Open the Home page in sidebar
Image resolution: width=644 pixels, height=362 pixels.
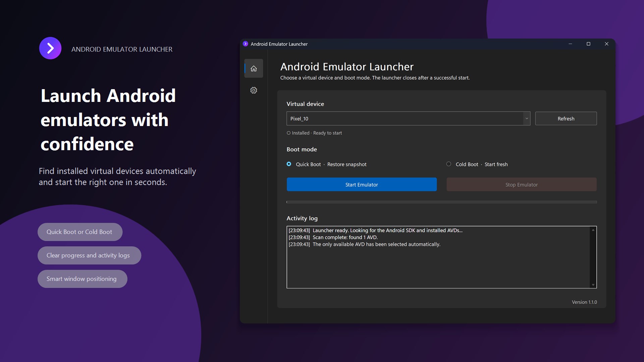pos(254,68)
